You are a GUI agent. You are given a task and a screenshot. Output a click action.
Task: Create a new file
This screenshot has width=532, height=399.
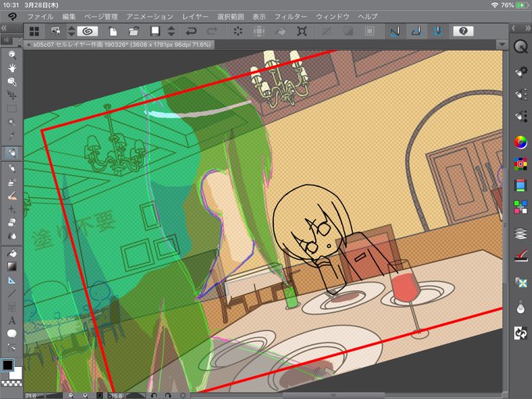[x=113, y=31]
